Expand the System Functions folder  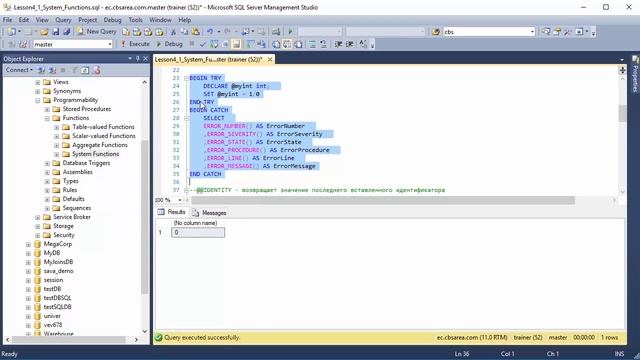click(x=57, y=154)
